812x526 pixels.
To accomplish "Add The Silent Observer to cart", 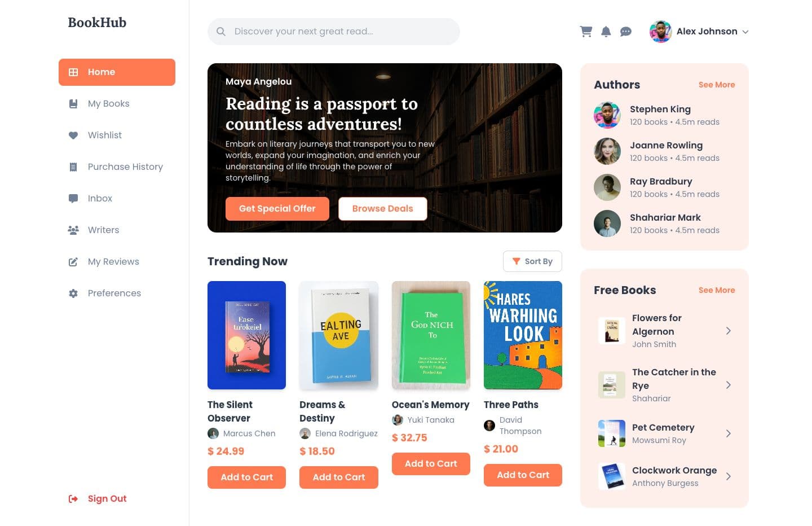I will click(x=246, y=477).
